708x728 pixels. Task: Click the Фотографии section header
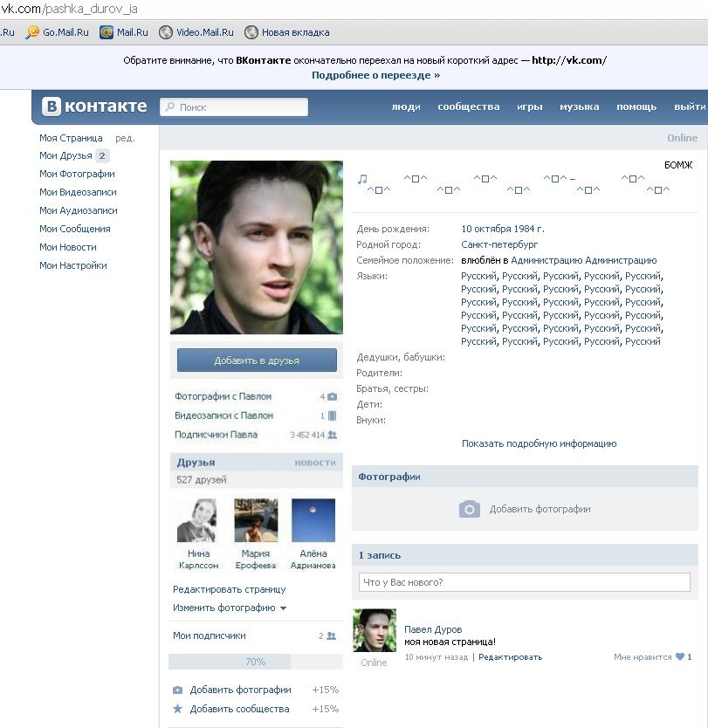coord(389,477)
